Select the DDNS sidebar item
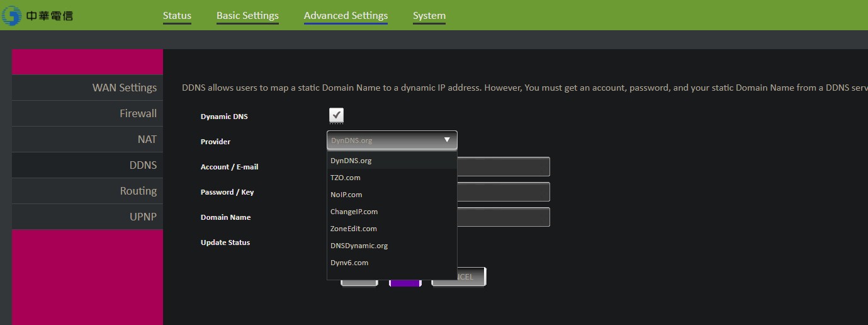868x325 pixels. (x=87, y=165)
